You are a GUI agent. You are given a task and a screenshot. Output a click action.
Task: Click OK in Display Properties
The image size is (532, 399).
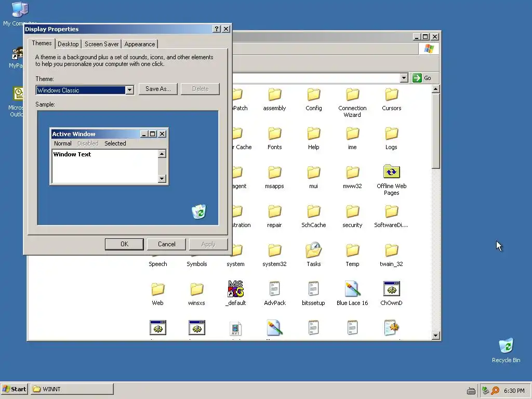124,244
